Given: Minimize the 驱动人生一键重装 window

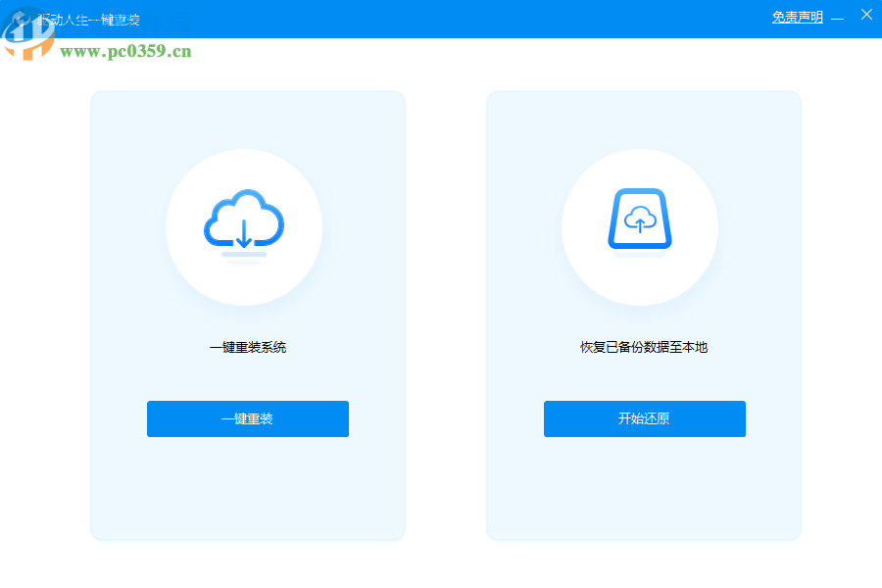Looking at the screenshot, I should click(838, 19).
